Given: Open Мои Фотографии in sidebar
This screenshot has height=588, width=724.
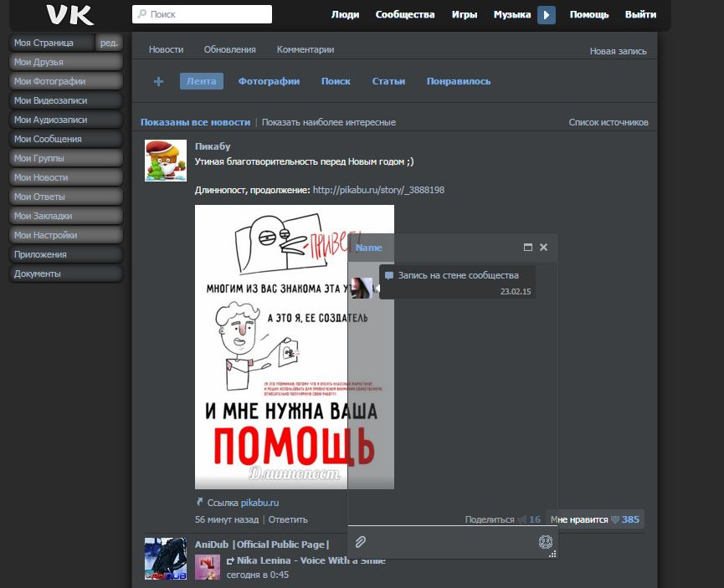Looking at the screenshot, I should 66,81.
